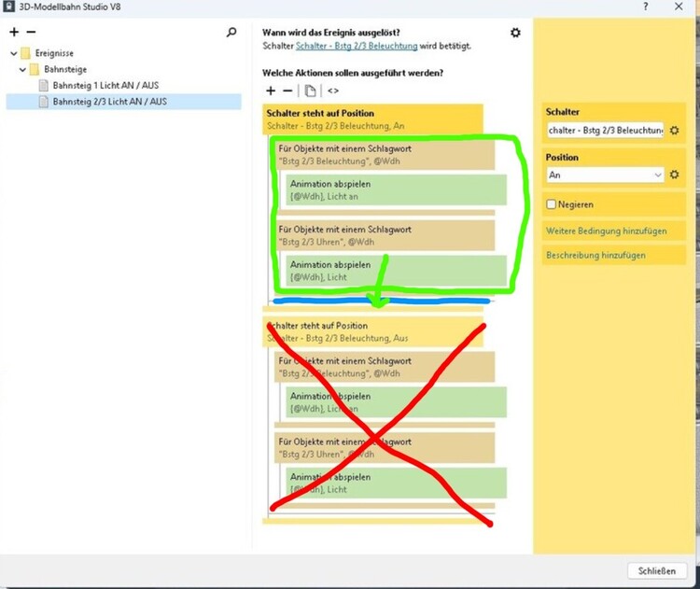The image size is (700, 589).
Task: Click the Bahnsteige folder icon
Action: (35, 69)
